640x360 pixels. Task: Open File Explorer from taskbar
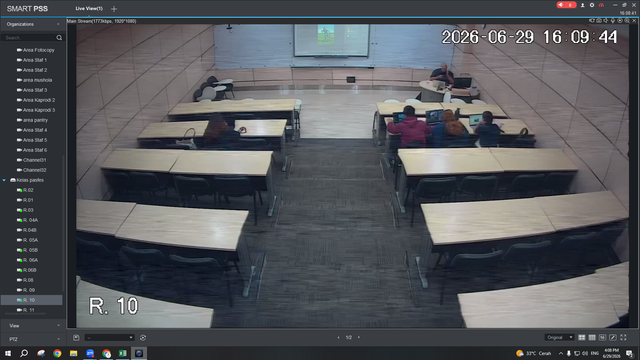pos(73,353)
